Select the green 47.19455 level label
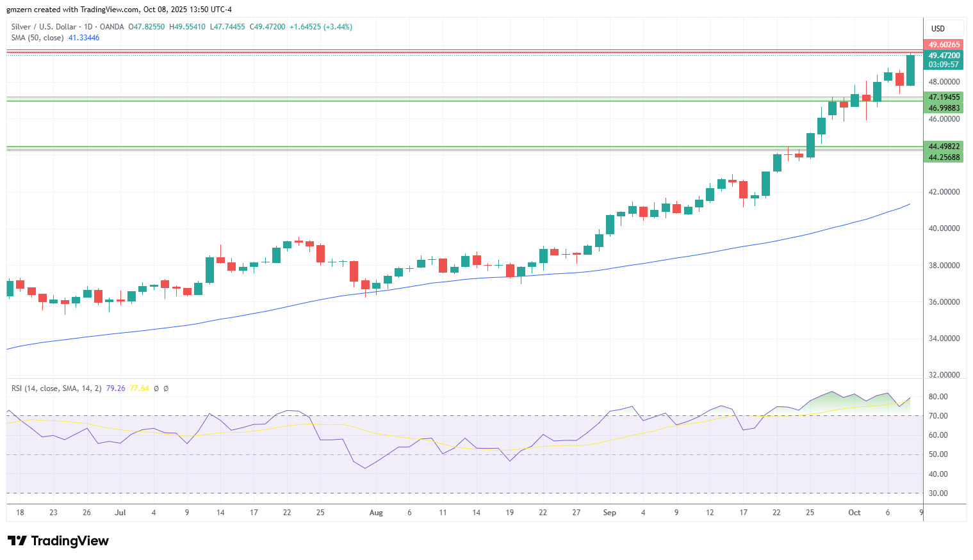The height and width of the screenshot is (560, 973). (944, 97)
